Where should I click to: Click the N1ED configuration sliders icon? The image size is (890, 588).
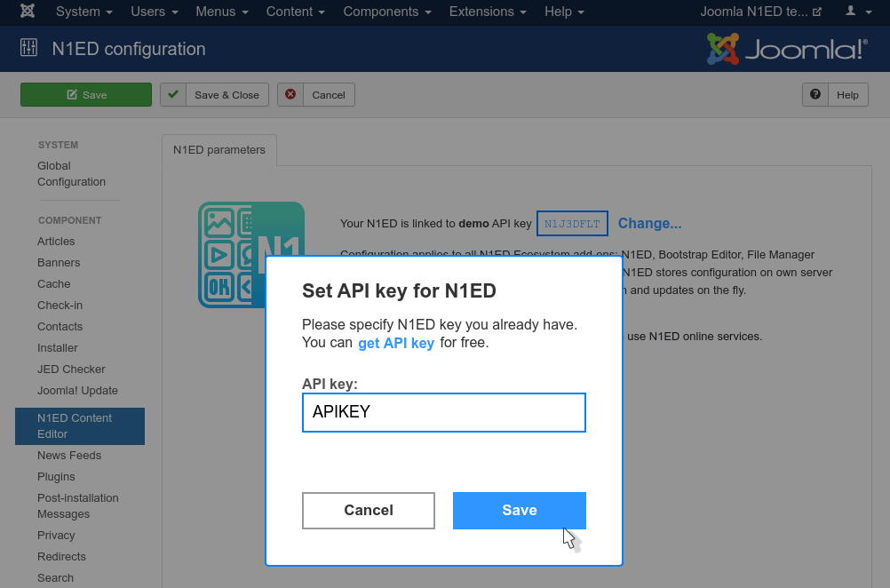[28, 48]
